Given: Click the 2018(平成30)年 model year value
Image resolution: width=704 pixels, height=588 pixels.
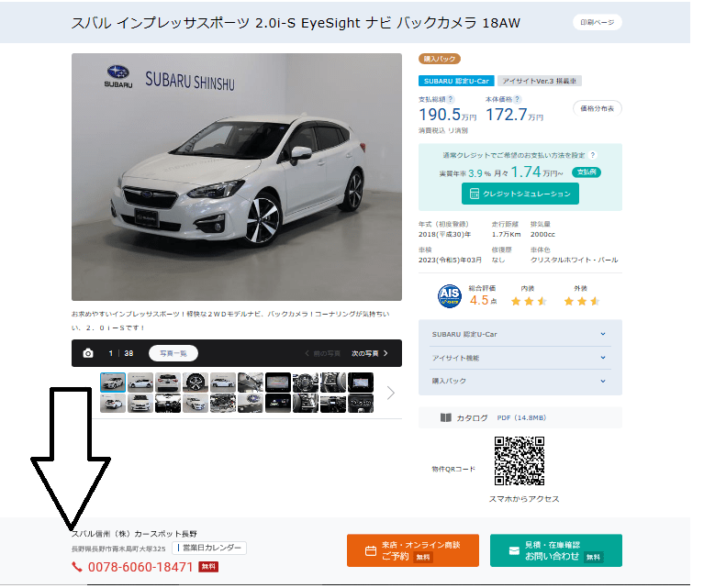Looking at the screenshot, I should [x=444, y=235].
